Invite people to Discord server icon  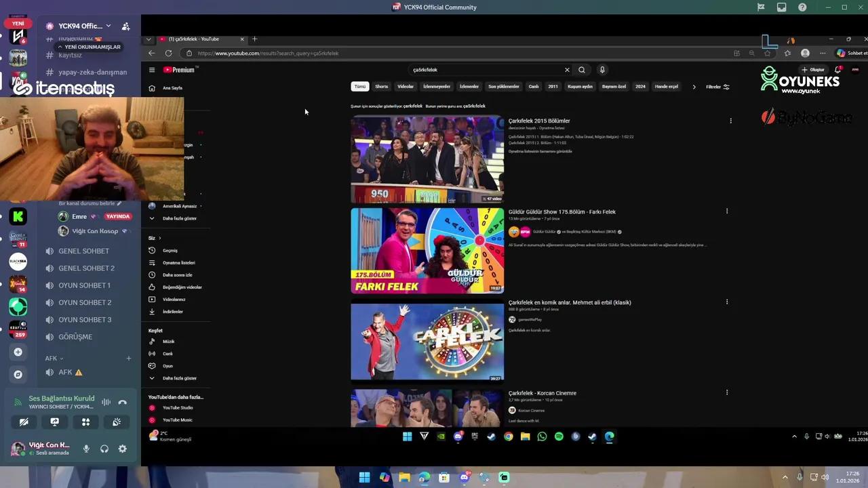coord(125,26)
